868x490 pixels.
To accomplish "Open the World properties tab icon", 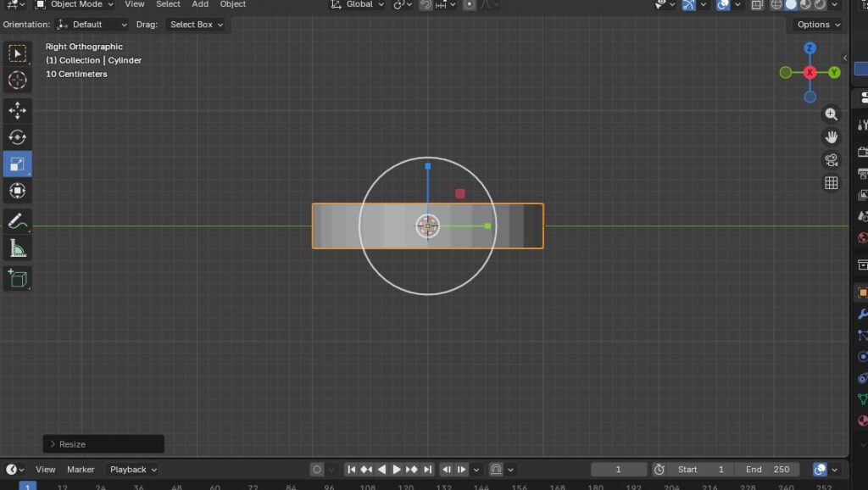I will [862, 238].
